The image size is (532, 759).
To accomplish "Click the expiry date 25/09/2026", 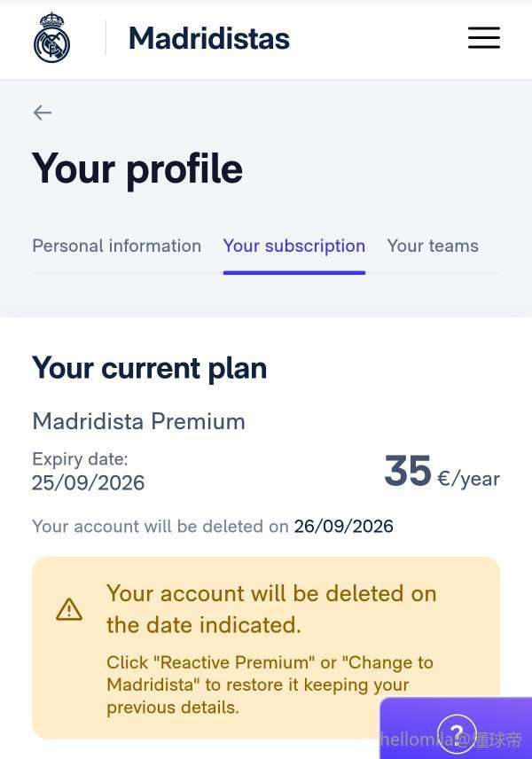I will pos(88,483).
